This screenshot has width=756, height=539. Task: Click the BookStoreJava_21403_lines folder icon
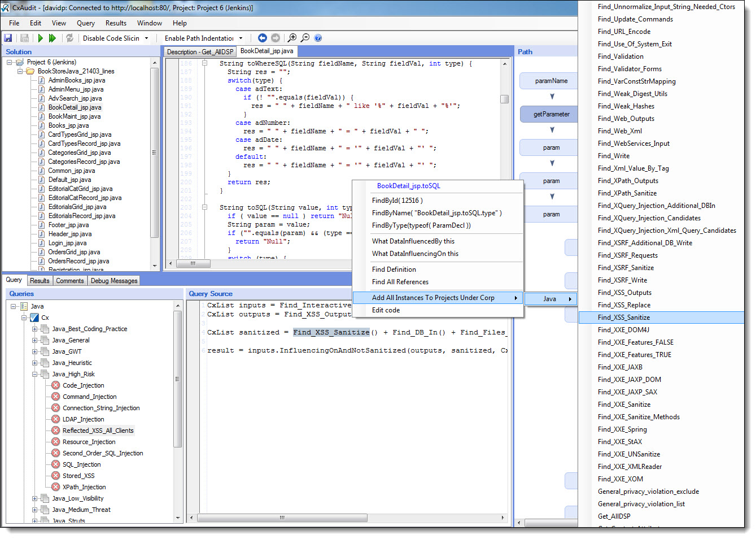point(30,71)
